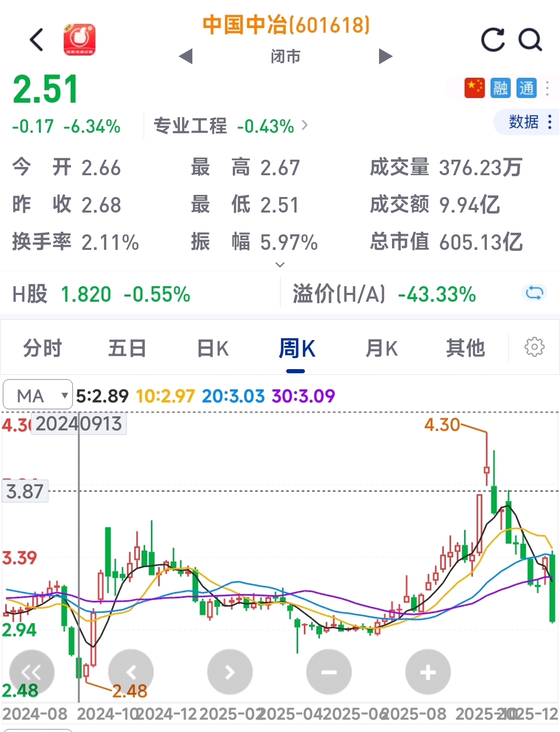The width and height of the screenshot is (560, 732).
Task: Tap the MA 20:3.03 value
Action: tap(233, 396)
